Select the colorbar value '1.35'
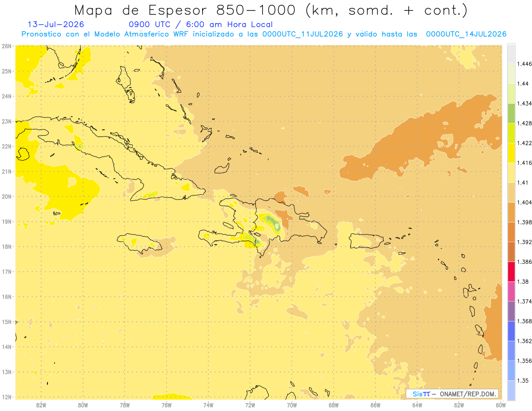This screenshot has width=532, height=411. [523, 380]
